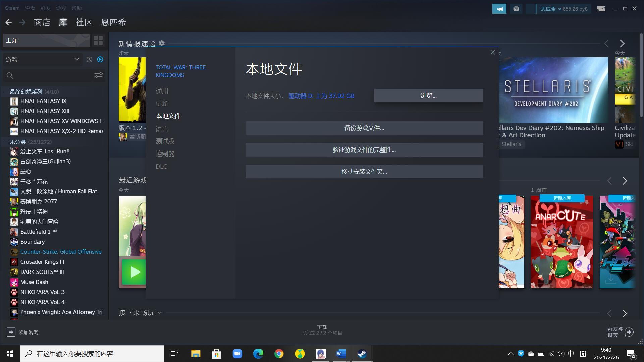Open the 查看 menu

point(30,8)
